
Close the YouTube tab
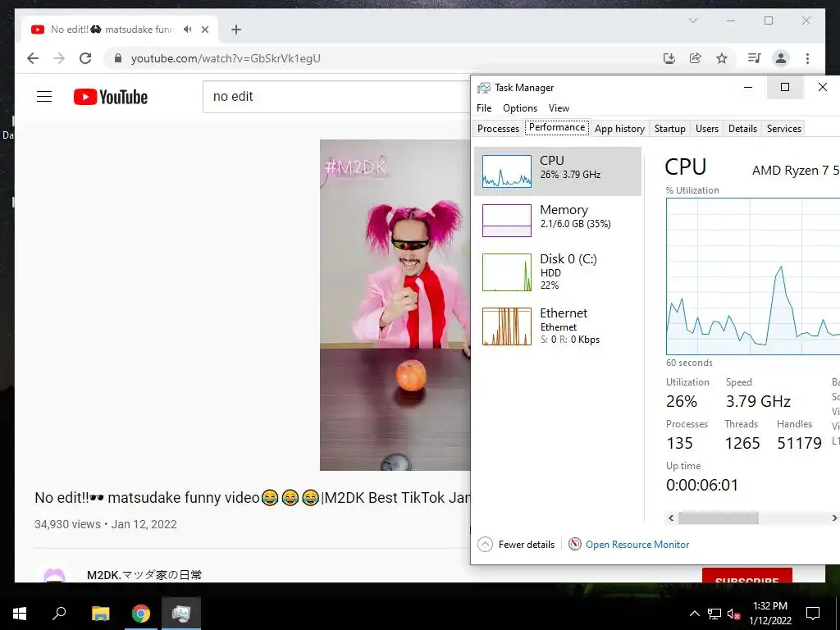tap(204, 30)
